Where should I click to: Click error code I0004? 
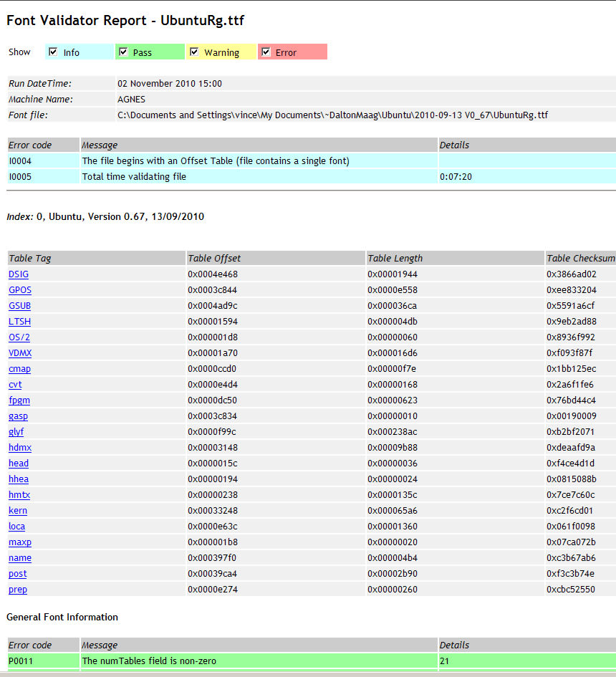pyautogui.click(x=20, y=161)
